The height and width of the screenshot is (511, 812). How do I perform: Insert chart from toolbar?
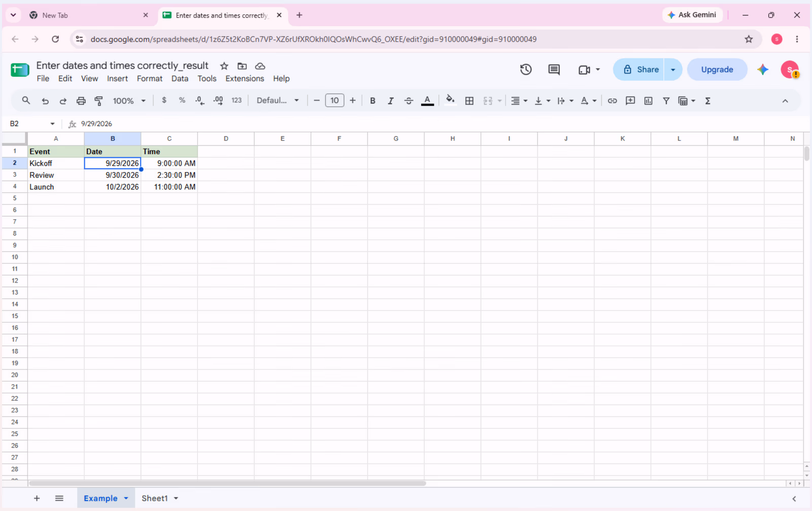click(x=648, y=101)
